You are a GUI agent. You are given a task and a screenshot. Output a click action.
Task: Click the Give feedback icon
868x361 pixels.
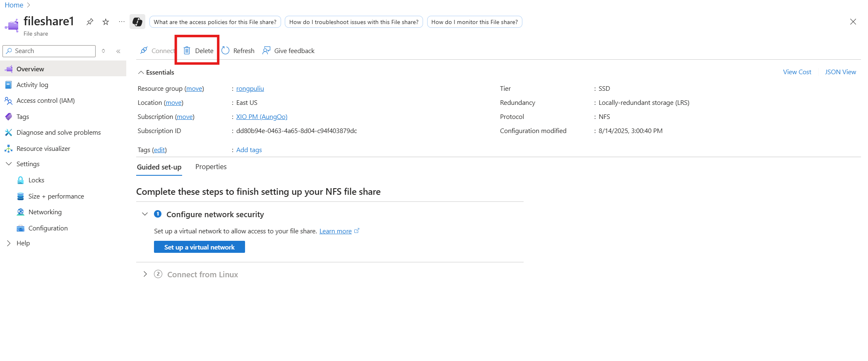[x=267, y=51]
